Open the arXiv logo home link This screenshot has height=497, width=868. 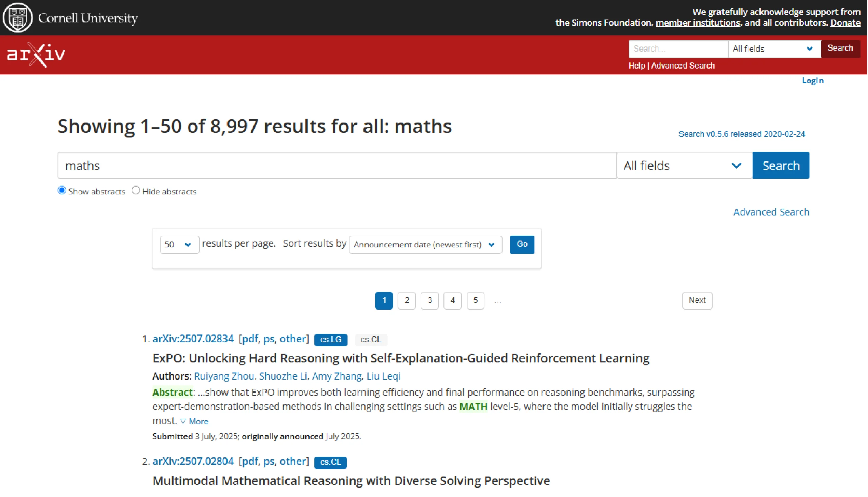36,55
